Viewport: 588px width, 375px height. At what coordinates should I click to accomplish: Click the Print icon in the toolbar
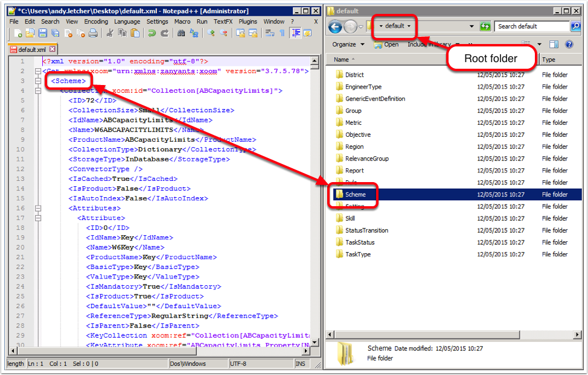point(94,34)
